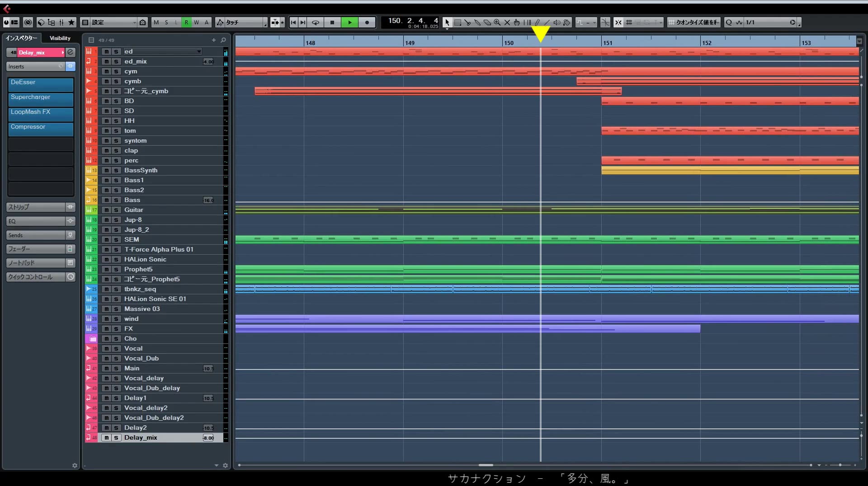868x486 pixels.
Task: Open the LoopMash FX insert slot
Action: point(41,114)
